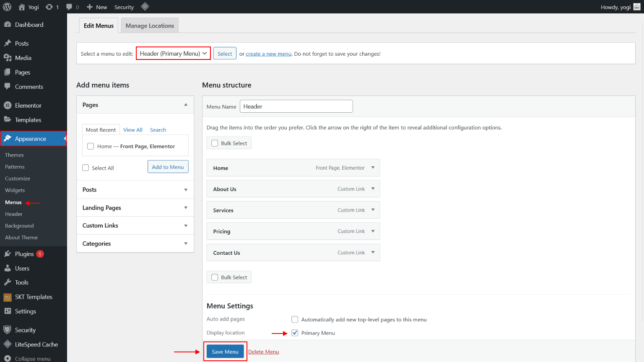Open the LiteSpeed Cache sidebar icon
The image size is (644, 362).
[x=8, y=344]
